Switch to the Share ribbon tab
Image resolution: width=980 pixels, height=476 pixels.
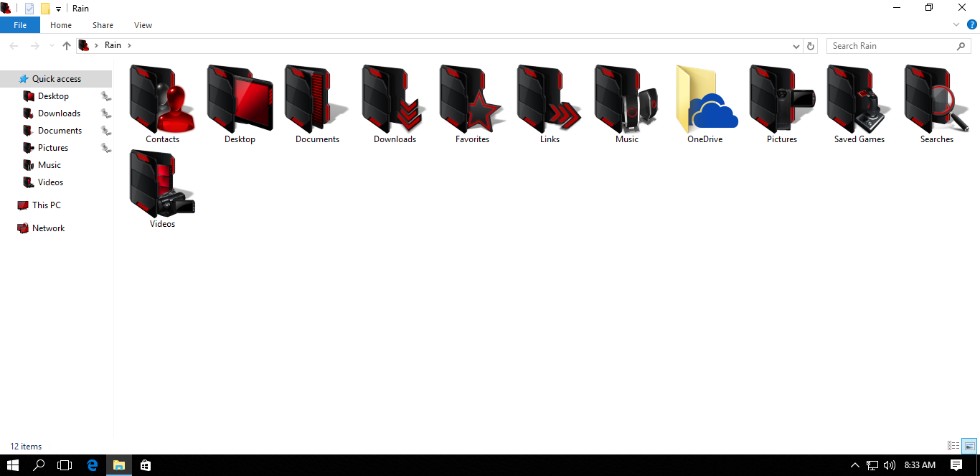click(x=103, y=25)
